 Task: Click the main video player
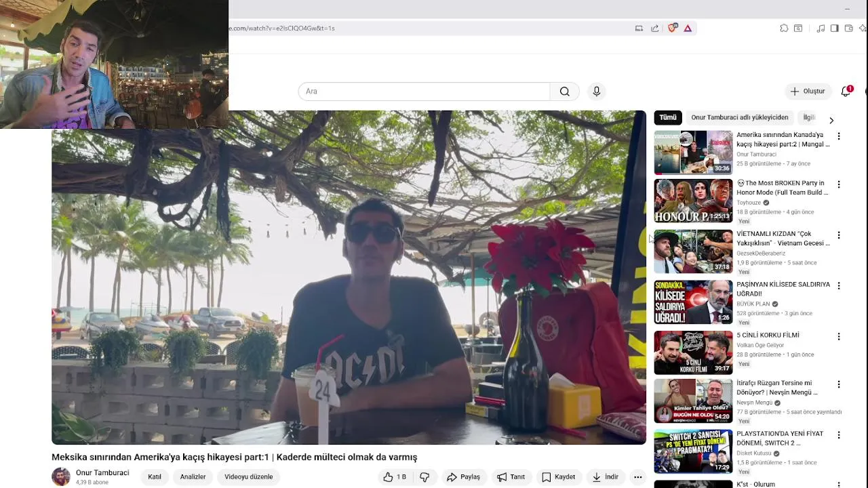(x=349, y=277)
